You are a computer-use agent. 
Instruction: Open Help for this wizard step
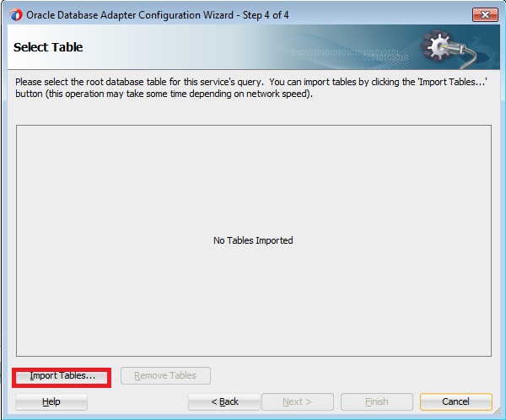coord(51,402)
